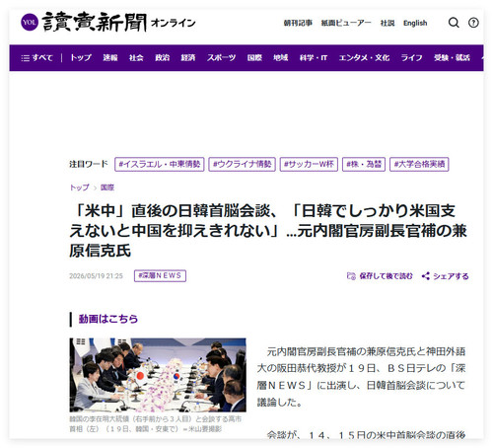
Task: Click the #深層NEWS tag
Action: click(160, 275)
